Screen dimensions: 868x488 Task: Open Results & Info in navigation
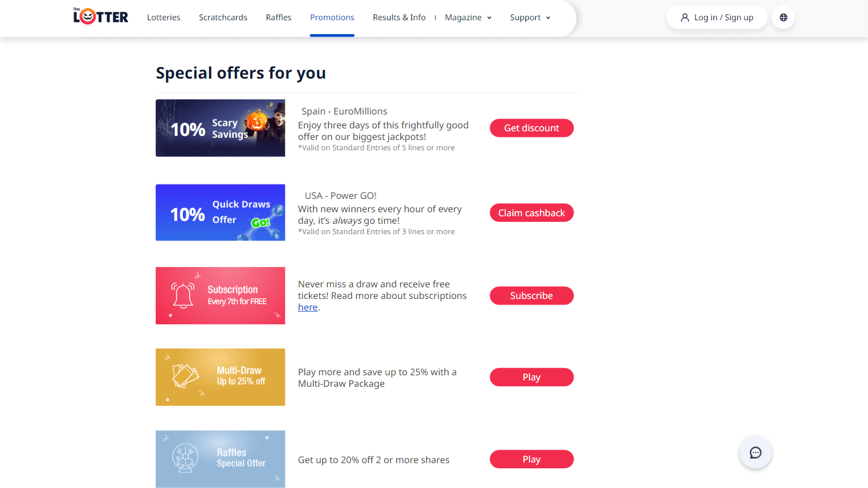click(x=399, y=17)
